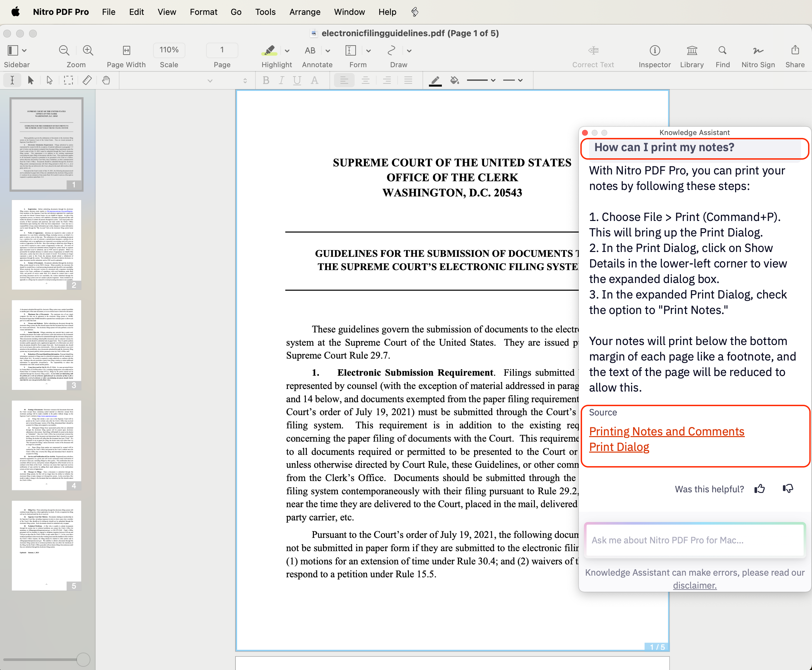Toggle left text alignment
Image resolution: width=812 pixels, height=670 pixels.
tap(344, 80)
